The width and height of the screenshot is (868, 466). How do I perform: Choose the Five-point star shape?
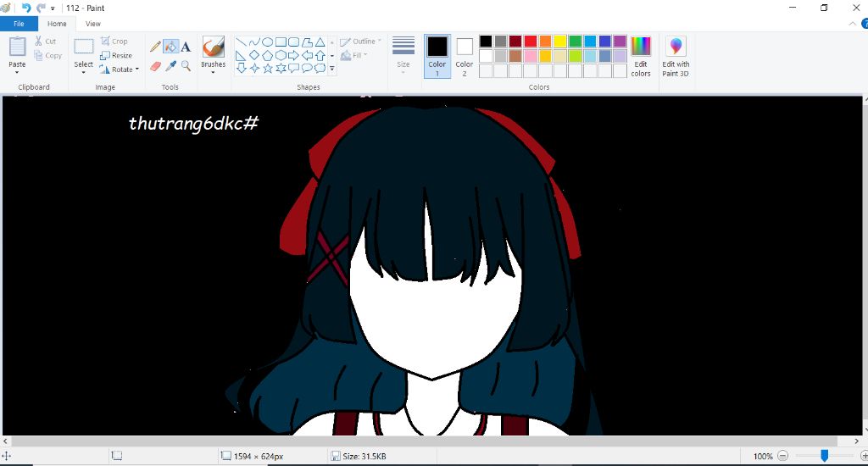pyautogui.click(x=267, y=68)
